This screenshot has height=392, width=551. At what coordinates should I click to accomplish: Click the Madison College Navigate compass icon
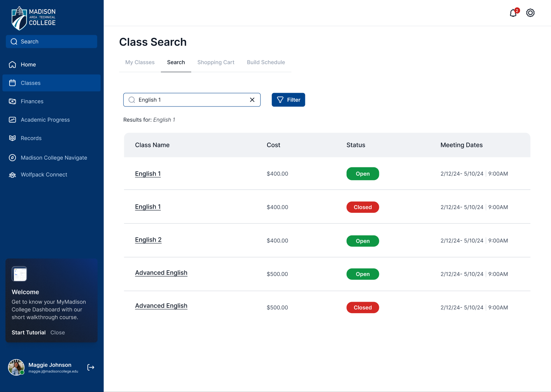click(x=13, y=158)
